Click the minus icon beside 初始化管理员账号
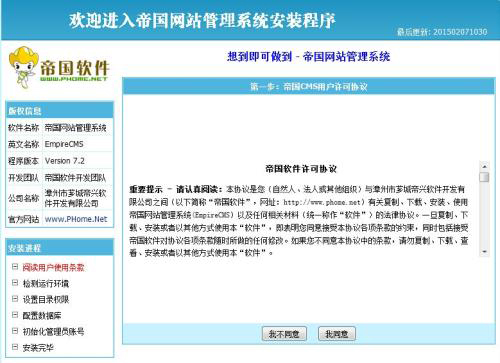Image resolution: width=500 pixels, height=363 pixels. click(15, 331)
